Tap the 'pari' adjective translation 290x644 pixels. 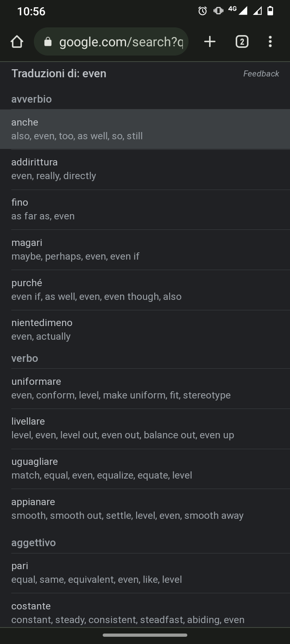click(x=145, y=573)
